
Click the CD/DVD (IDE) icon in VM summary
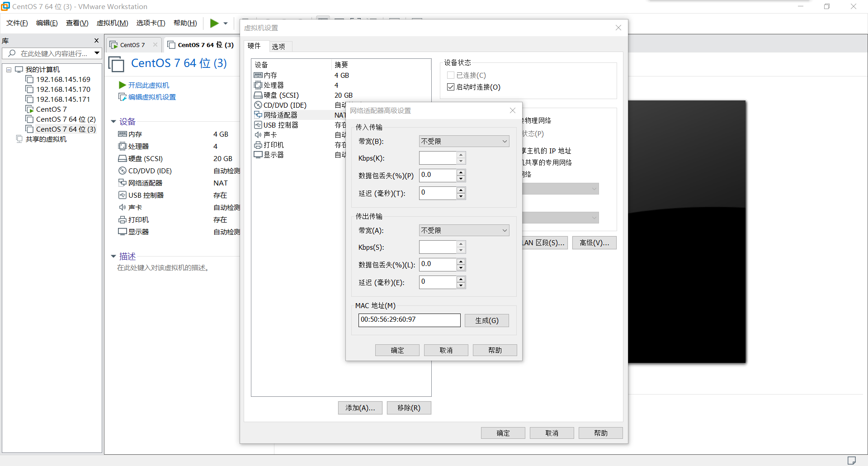click(x=122, y=171)
